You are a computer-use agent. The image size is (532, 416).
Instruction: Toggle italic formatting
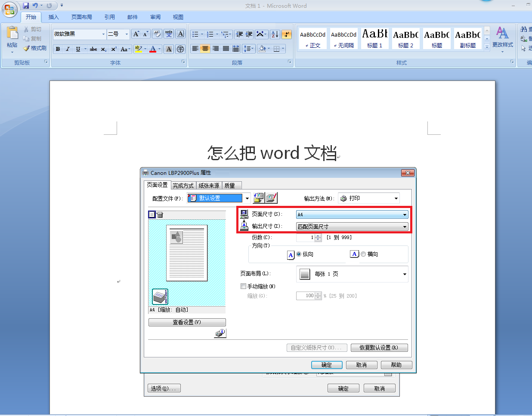[68, 49]
